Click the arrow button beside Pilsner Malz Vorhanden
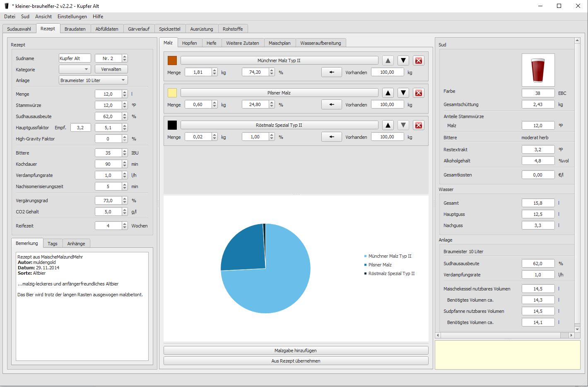This screenshot has width=588, height=387. pyautogui.click(x=331, y=104)
